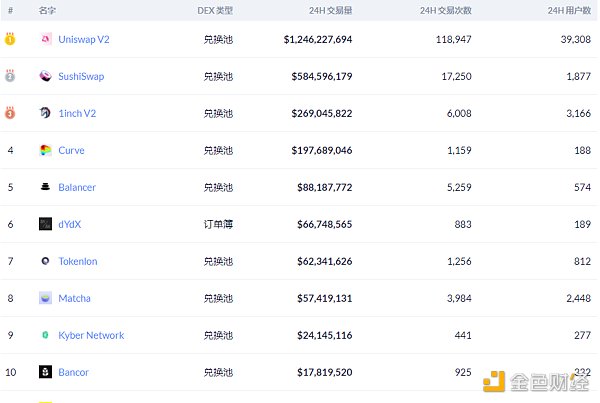600x403 pixels.
Task: Click the SushiSwap logo icon
Action: (45, 76)
